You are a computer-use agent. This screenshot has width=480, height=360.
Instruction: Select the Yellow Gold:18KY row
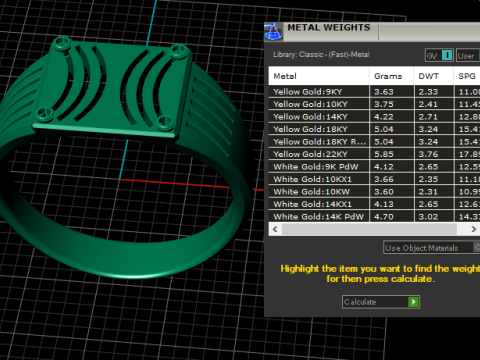click(374, 129)
